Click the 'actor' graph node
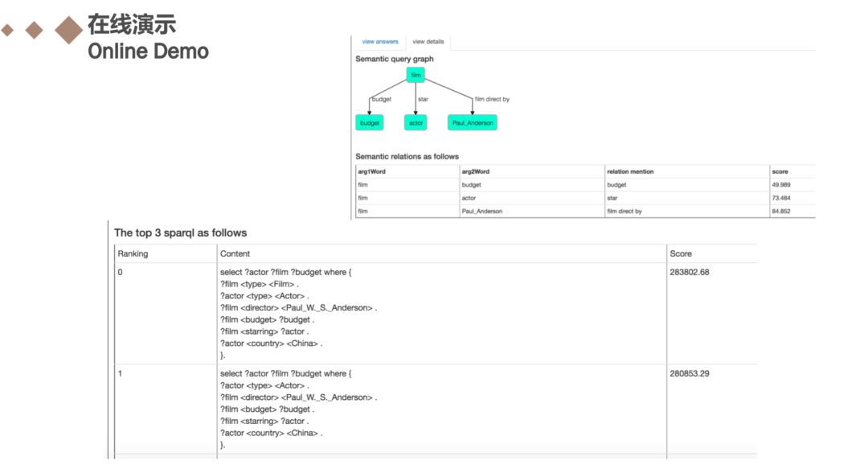 [x=416, y=122]
